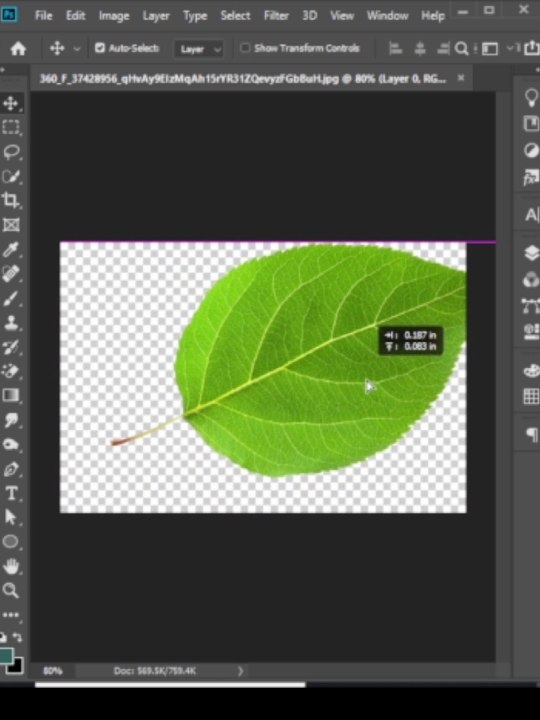540x720 pixels.
Task: Expand the Move tool preset picker arrow
Action: [77, 49]
